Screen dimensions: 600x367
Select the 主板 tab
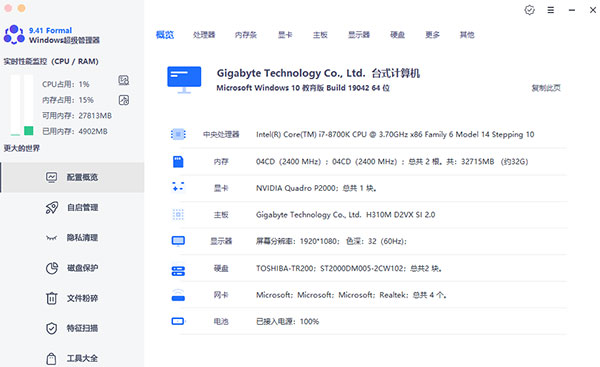320,35
